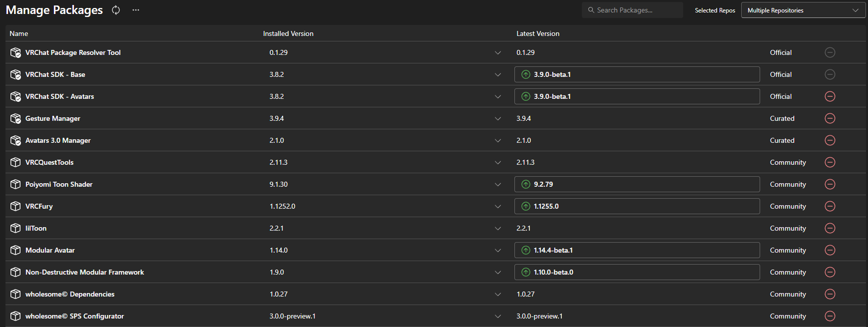Expand version dropdown for lilToon
868x327 pixels.
[x=498, y=228]
